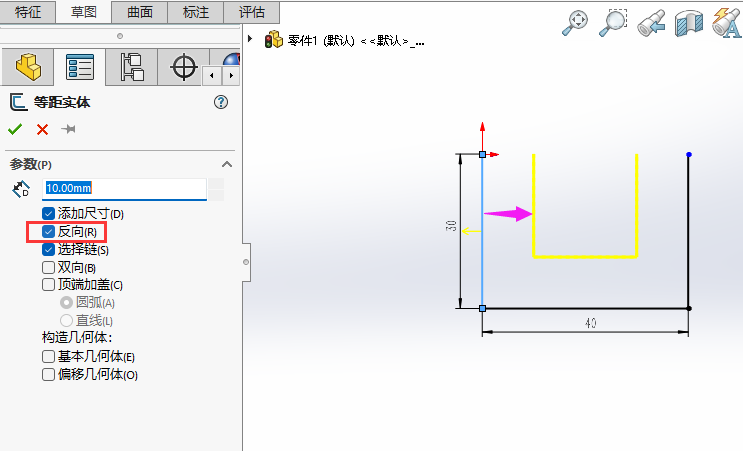Viewport: 743px width, 451px height.
Task: Click the Previous View icon
Action: pyautogui.click(x=651, y=24)
